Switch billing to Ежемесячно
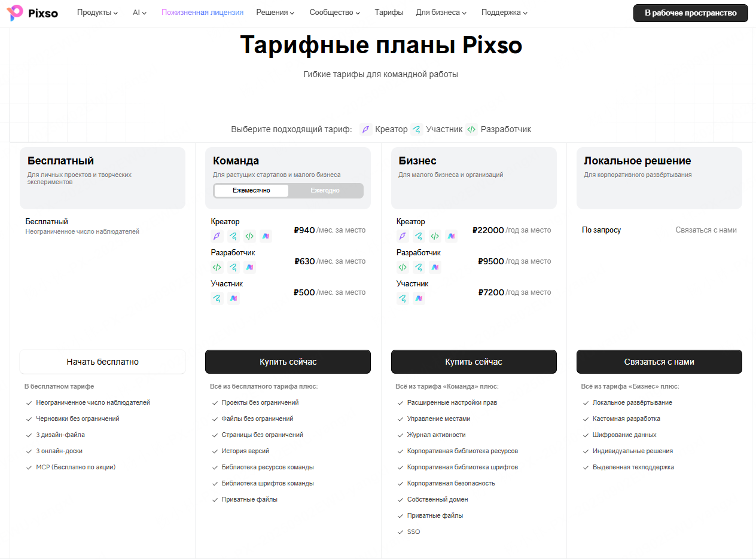The width and height of the screenshot is (756, 559). pyautogui.click(x=251, y=190)
